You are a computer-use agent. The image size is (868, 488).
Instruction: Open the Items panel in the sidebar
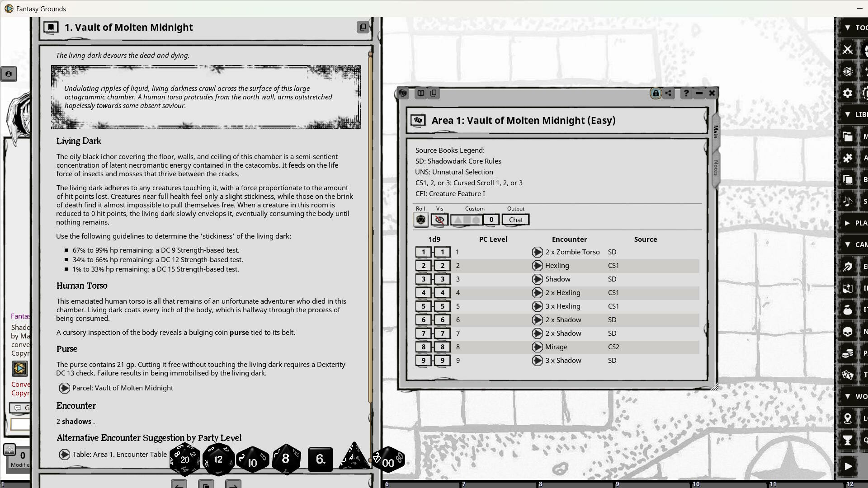pos(848,310)
